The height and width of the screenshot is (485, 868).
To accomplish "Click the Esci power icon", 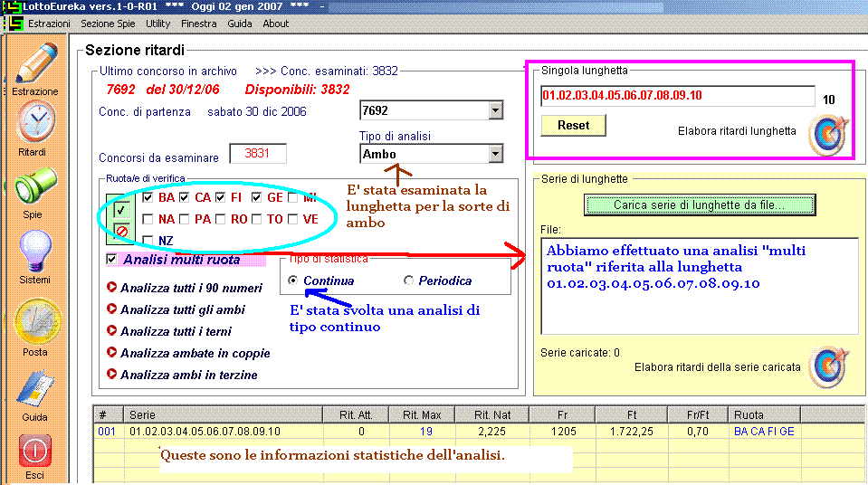I will (x=35, y=451).
